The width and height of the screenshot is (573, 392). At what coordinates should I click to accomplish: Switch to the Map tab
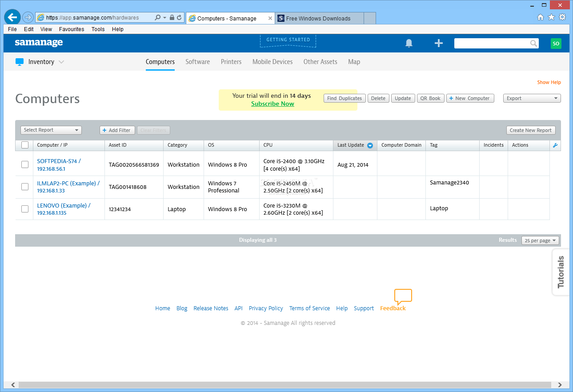coord(354,62)
